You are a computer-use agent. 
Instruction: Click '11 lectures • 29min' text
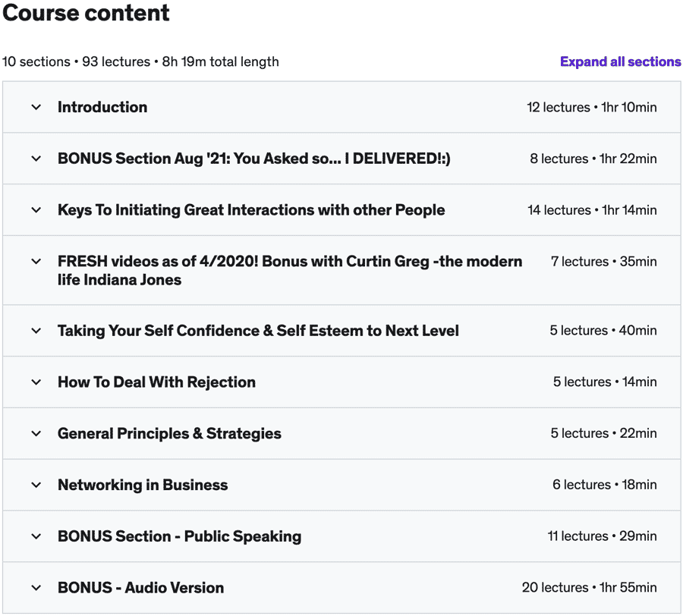pyautogui.click(x=602, y=536)
